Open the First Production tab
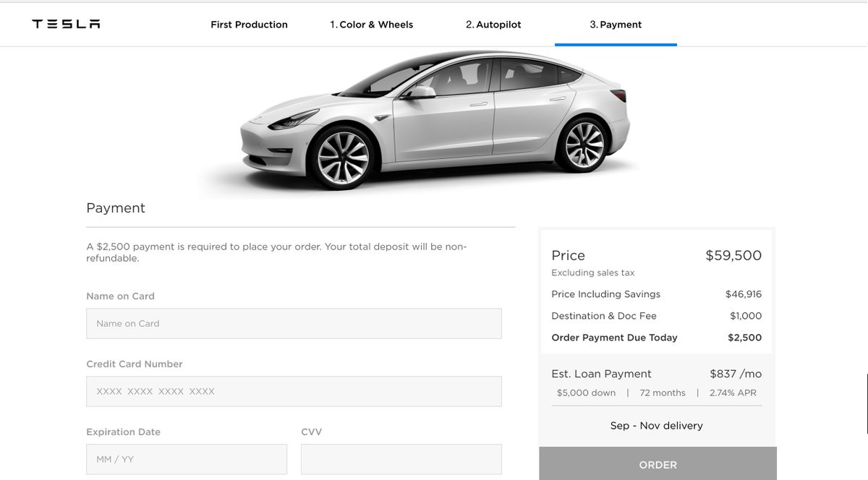This screenshot has width=868, height=480. click(249, 25)
